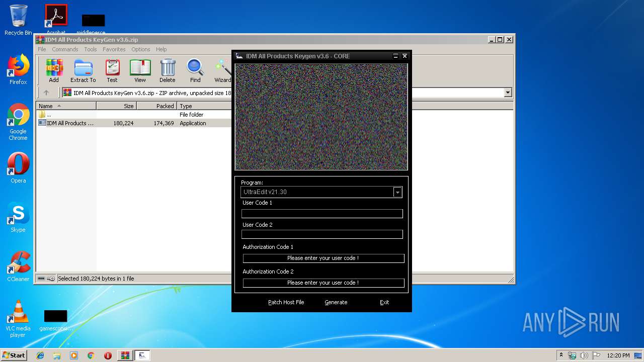Switch to the keygen taskbar button
The width and height of the screenshot is (644, 362).
142,355
